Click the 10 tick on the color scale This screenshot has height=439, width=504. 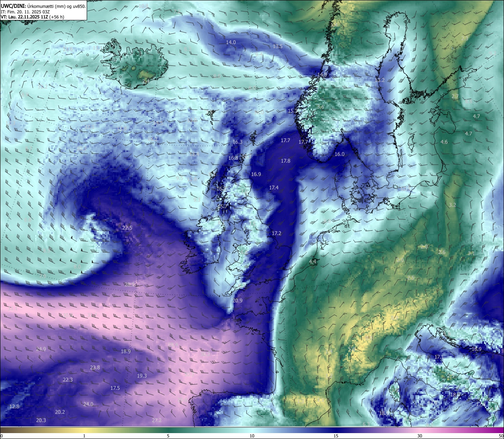click(x=252, y=436)
